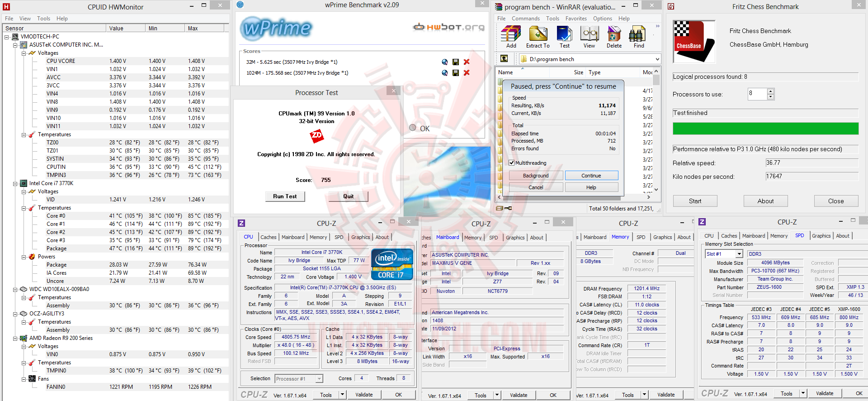Click the Delete icon in WinRAR toolbar

click(x=614, y=34)
